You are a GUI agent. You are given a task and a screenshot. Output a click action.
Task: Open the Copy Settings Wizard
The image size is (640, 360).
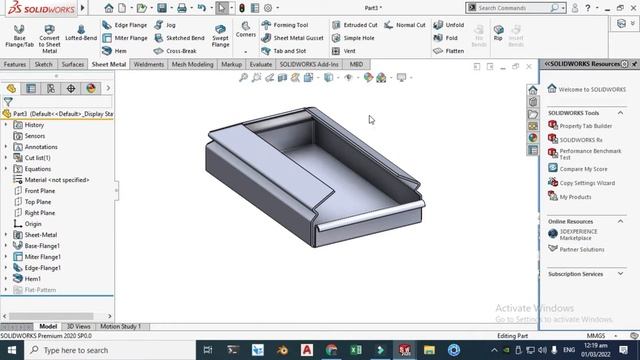(x=587, y=183)
